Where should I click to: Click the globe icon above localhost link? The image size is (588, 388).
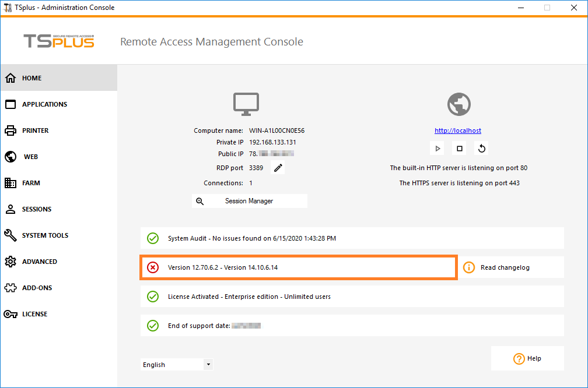459,104
